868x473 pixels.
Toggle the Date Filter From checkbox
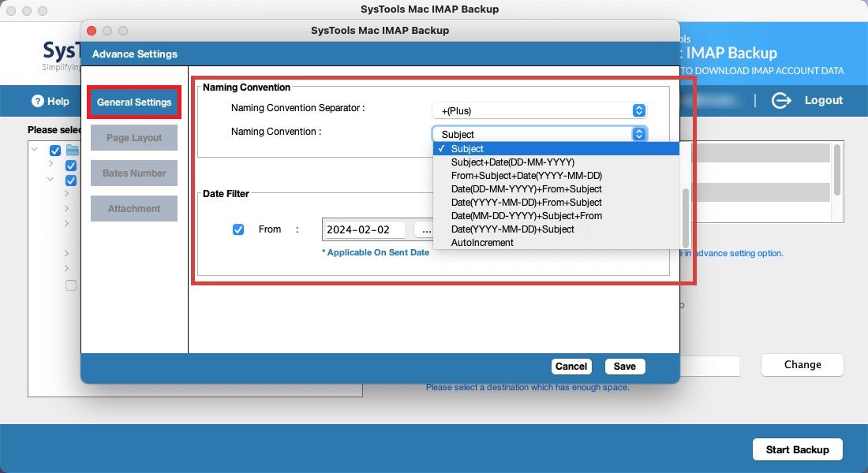tap(238, 229)
